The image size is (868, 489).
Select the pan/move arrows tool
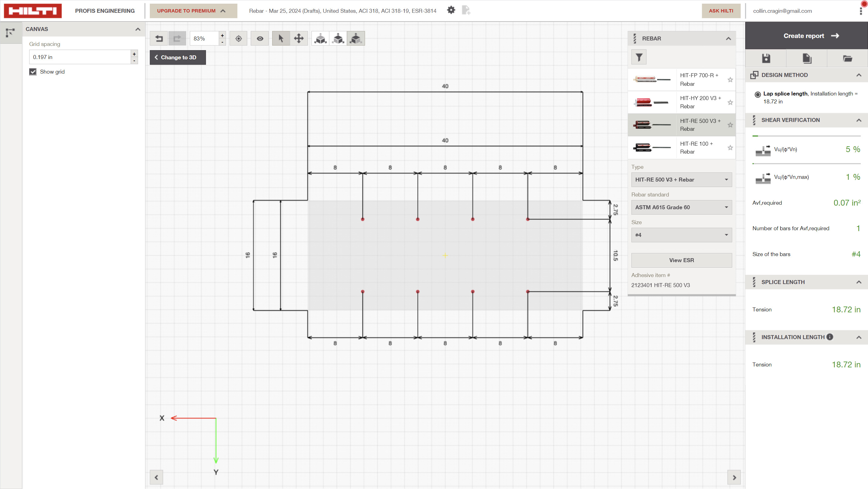(299, 38)
